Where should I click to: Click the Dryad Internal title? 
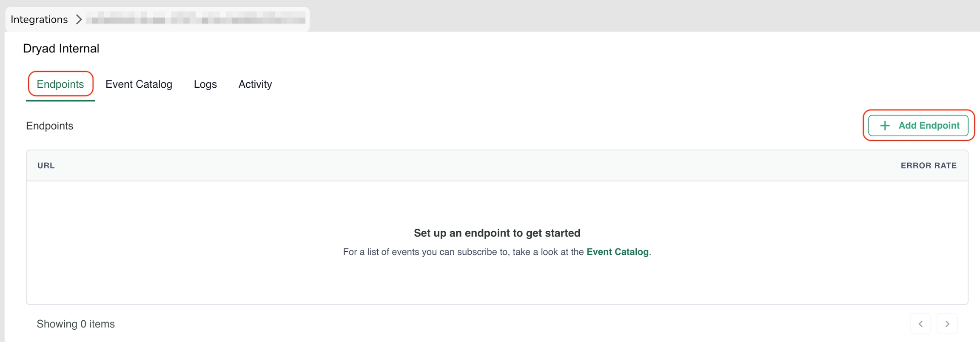[x=61, y=49]
